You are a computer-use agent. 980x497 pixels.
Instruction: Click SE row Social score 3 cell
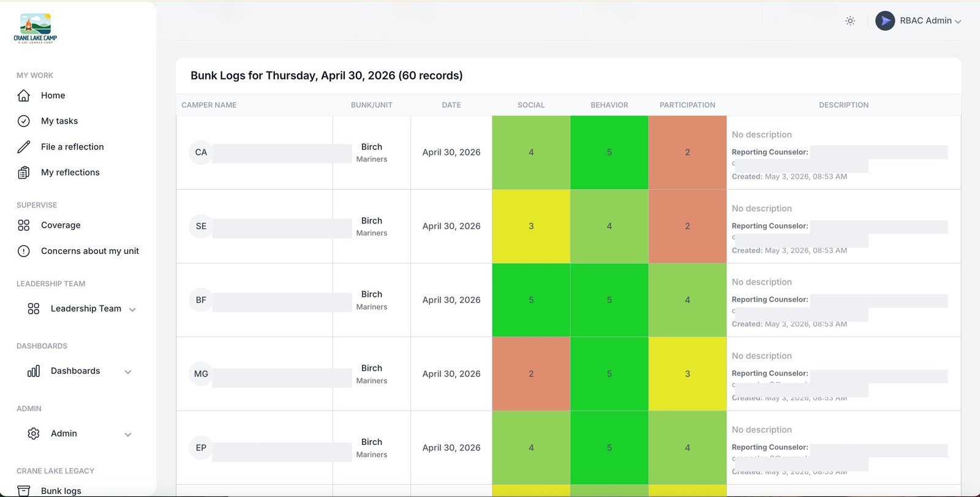point(531,226)
